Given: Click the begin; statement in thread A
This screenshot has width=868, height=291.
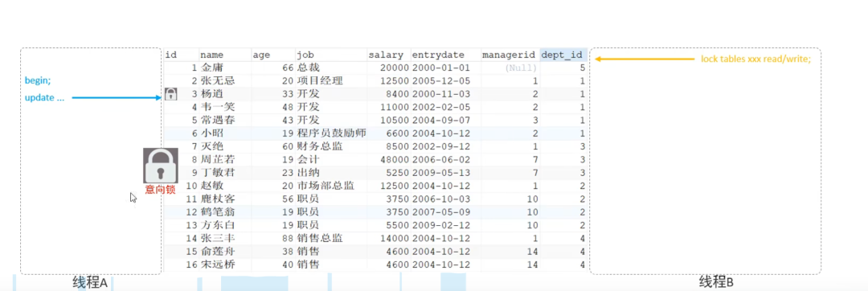Looking at the screenshot, I should [39, 80].
